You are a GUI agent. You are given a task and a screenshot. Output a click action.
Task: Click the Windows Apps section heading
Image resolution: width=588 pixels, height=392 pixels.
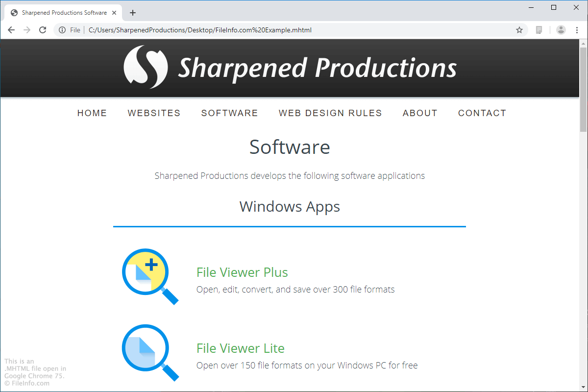[290, 206]
